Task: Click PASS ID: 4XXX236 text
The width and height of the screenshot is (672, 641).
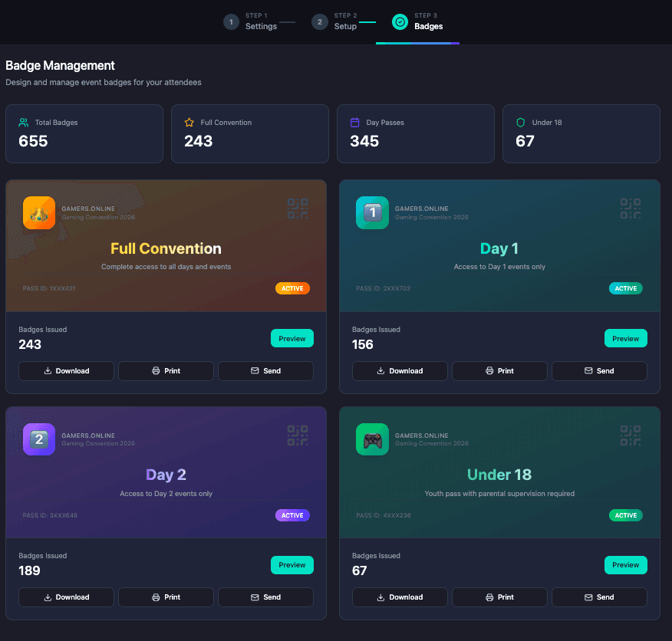Action: click(x=384, y=515)
